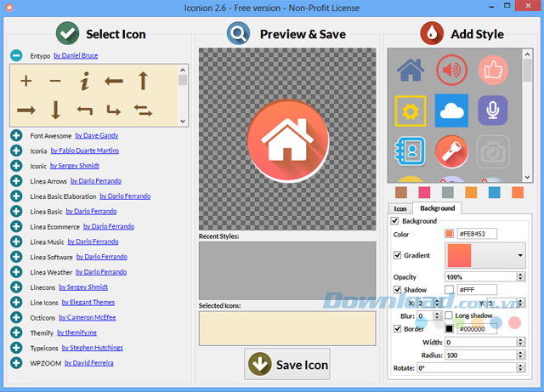This screenshot has height=392, width=544.
Task: Click the background Color swatch
Action: click(449, 234)
